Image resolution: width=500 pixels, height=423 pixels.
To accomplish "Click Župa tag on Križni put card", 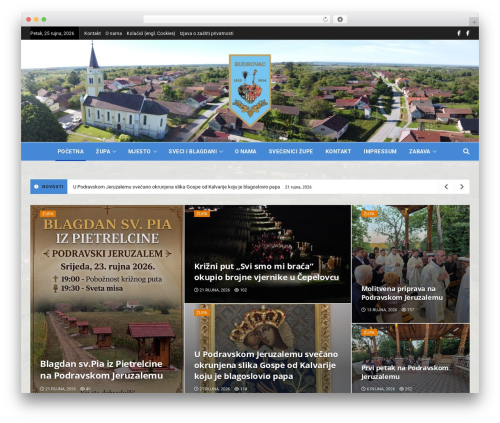I will coord(202,214).
